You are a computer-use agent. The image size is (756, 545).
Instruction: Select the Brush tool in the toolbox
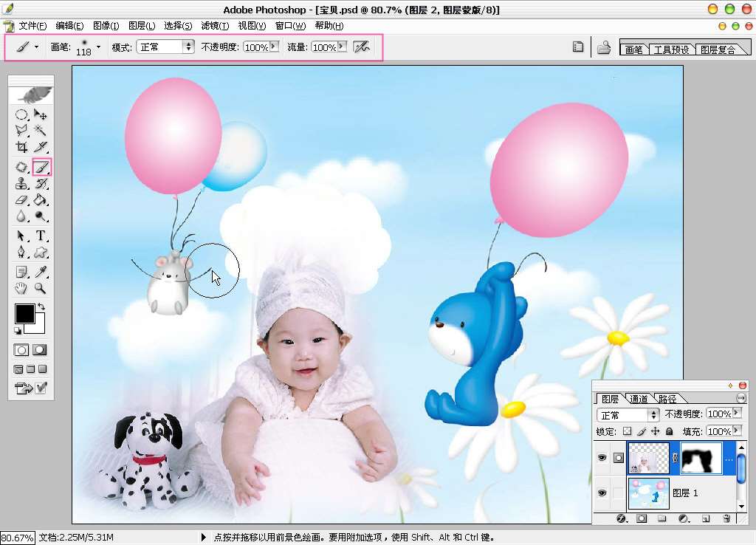(x=41, y=168)
